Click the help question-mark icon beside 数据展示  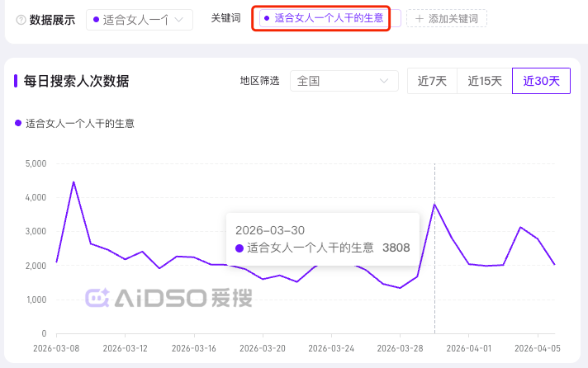pyautogui.click(x=21, y=20)
